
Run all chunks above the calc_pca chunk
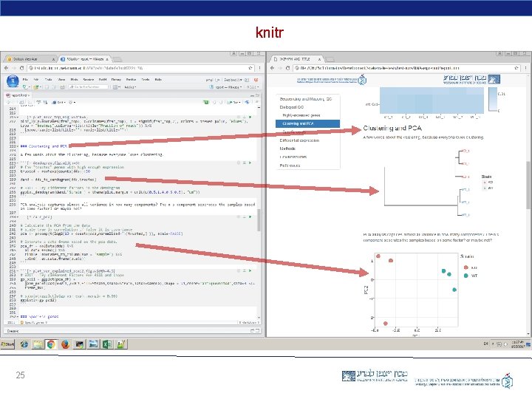[245, 216]
